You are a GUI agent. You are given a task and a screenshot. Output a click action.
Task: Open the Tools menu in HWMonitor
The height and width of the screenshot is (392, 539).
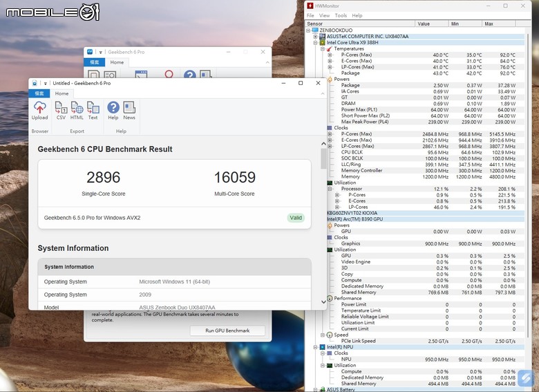[341, 15]
